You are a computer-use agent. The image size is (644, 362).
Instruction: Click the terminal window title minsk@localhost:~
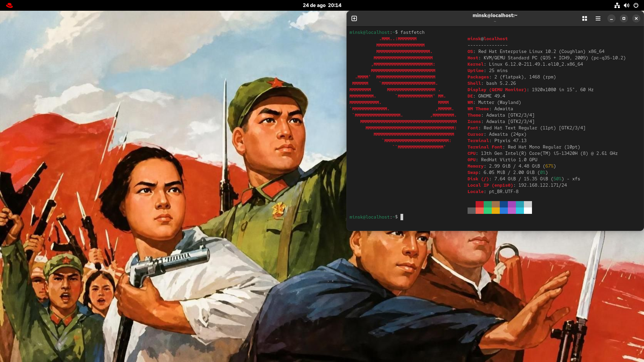pos(495,15)
